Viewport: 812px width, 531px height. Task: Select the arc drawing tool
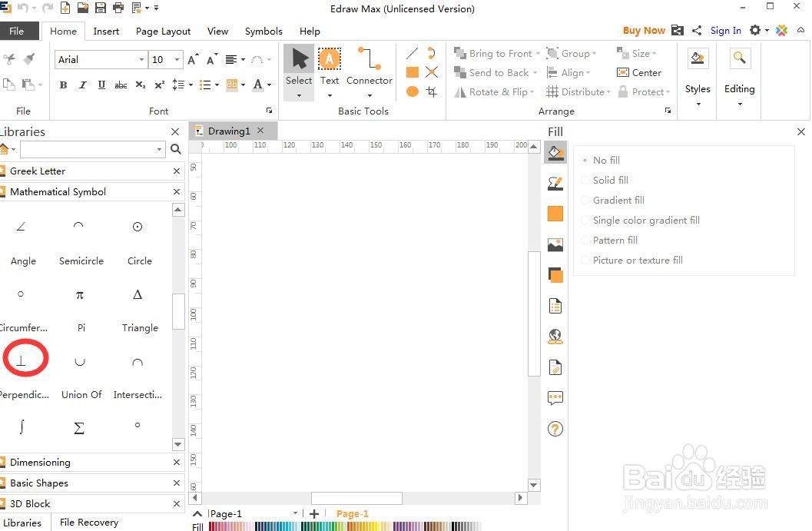[x=432, y=53]
